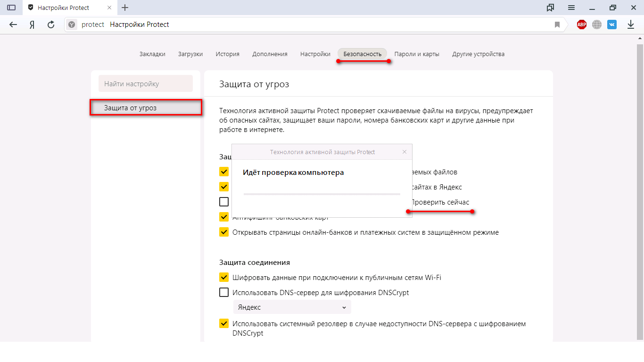The image size is (644, 362).
Task: Switch to the Загрузки tab
Action: (190, 54)
